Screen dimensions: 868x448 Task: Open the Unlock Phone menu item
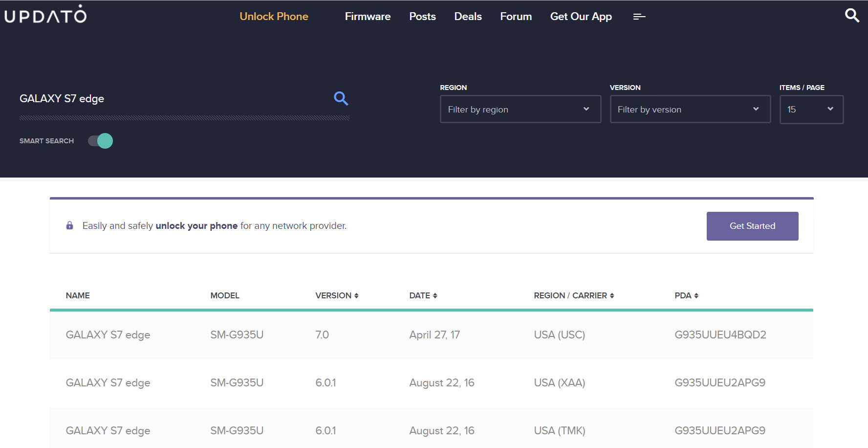(x=274, y=17)
